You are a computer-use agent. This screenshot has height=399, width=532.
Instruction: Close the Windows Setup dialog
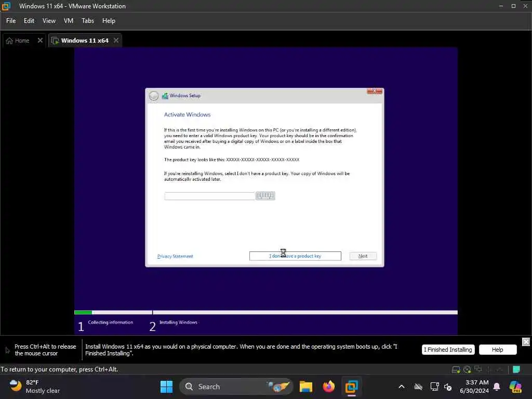tap(375, 91)
